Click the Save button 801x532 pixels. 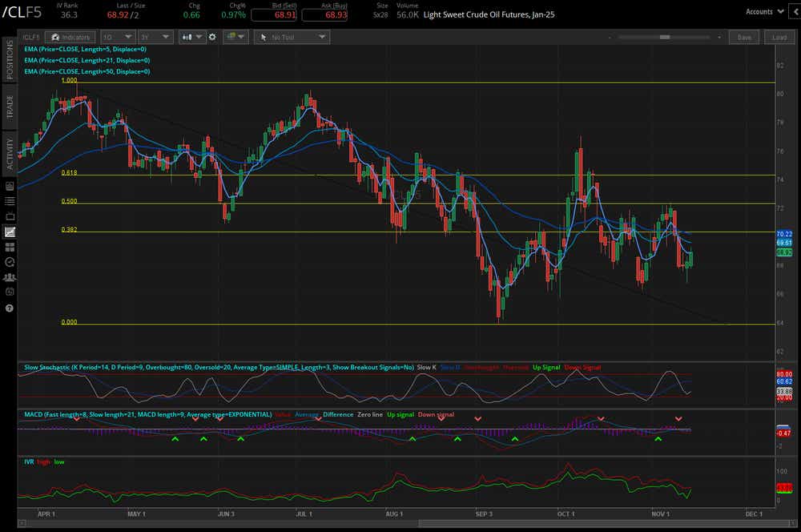click(744, 37)
